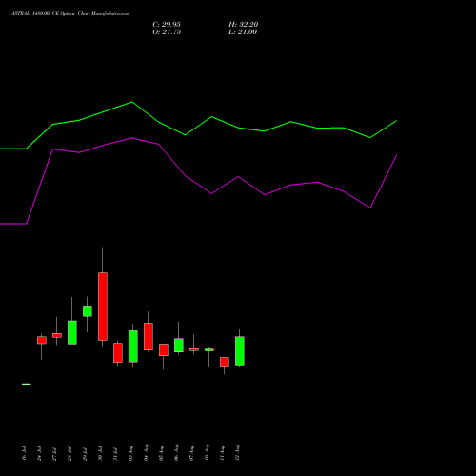This screenshot has width=476, height=476.
Task: Click the flat green dash candle for 16 Jul
Action: tap(27, 384)
